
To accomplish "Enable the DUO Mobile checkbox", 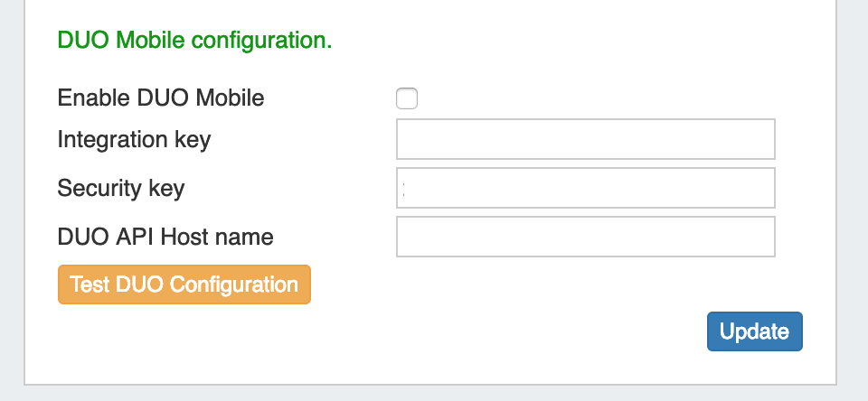I will [x=407, y=98].
